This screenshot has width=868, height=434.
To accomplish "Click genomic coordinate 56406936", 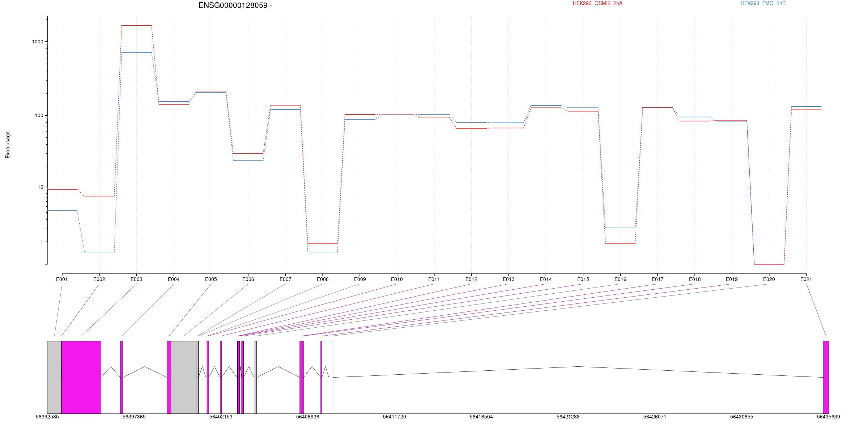I will [x=308, y=417].
